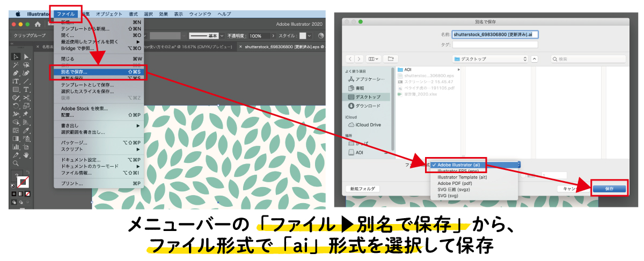644x261 pixels.
Task: Select the Selection tool arrow in toolbar
Action: point(16,57)
